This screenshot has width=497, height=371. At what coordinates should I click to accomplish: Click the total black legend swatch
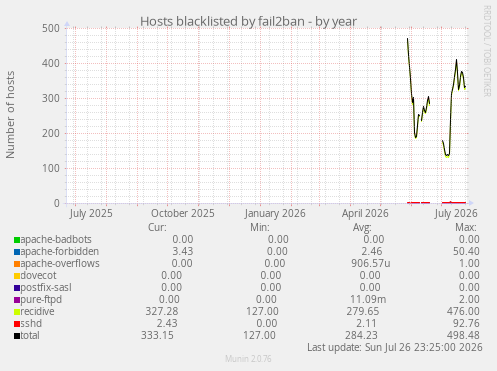click(17, 336)
